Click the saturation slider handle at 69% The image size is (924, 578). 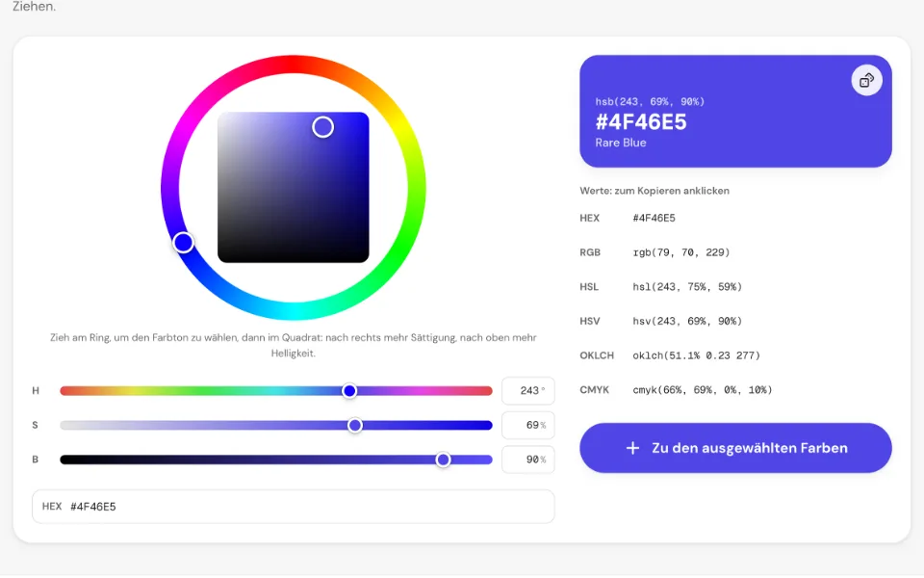click(355, 425)
